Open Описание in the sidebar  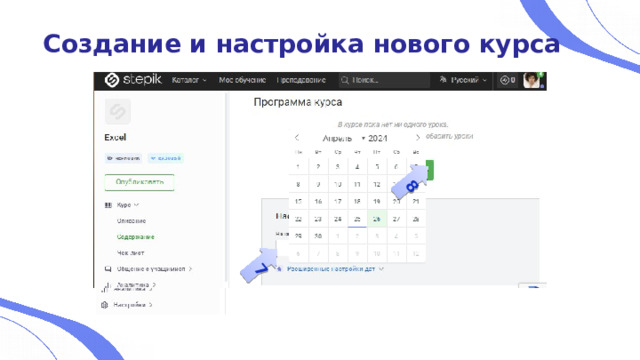coord(131,221)
